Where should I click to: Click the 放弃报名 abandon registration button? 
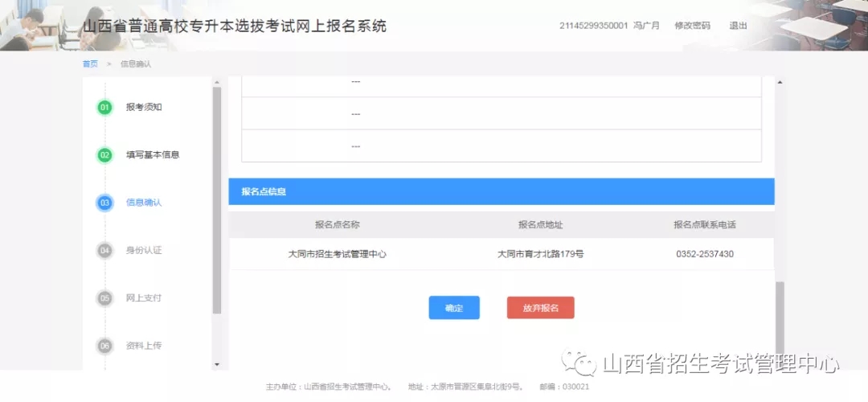[x=540, y=308]
